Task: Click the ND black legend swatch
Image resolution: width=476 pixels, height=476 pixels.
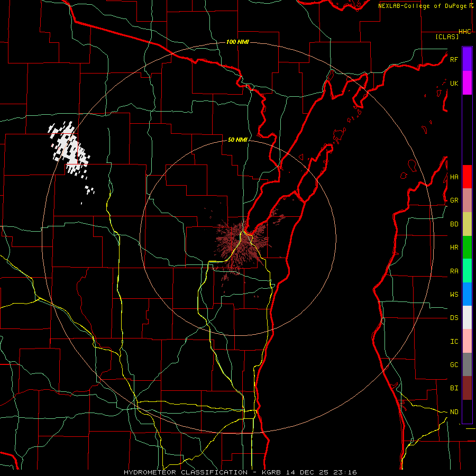Action: pyautogui.click(x=467, y=411)
